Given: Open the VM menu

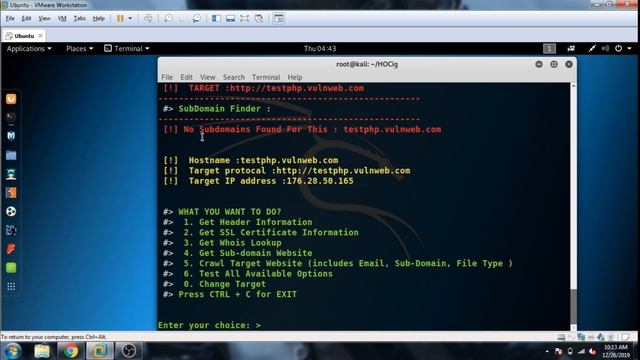Looking at the screenshot, I should coord(62,18).
